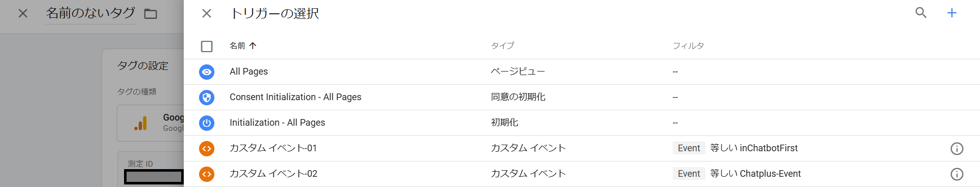Click the フィルタ column header
980x187 pixels.
[689, 46]
